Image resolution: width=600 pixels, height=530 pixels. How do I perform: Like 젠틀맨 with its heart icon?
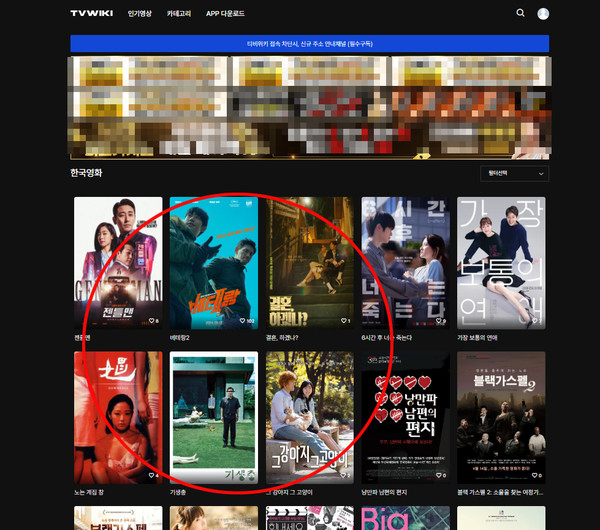coord(152,321)
